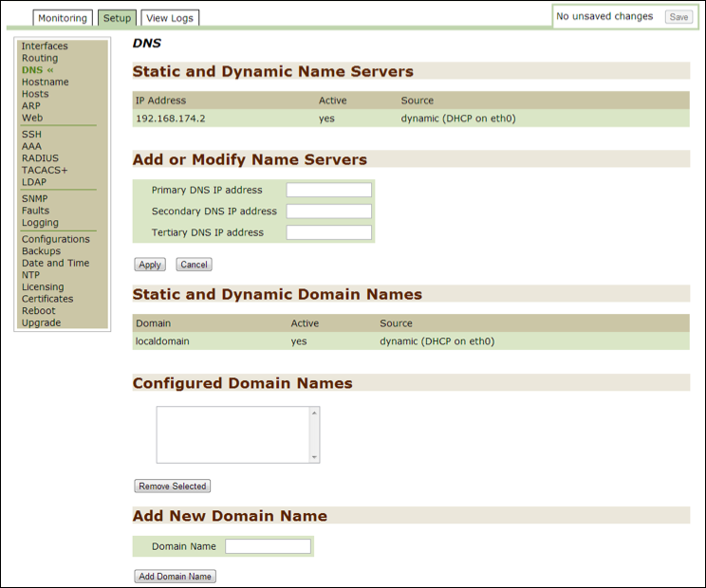Switch to the Monitoring tab
This screenshot has width=706, height=588.
(63, 18)
